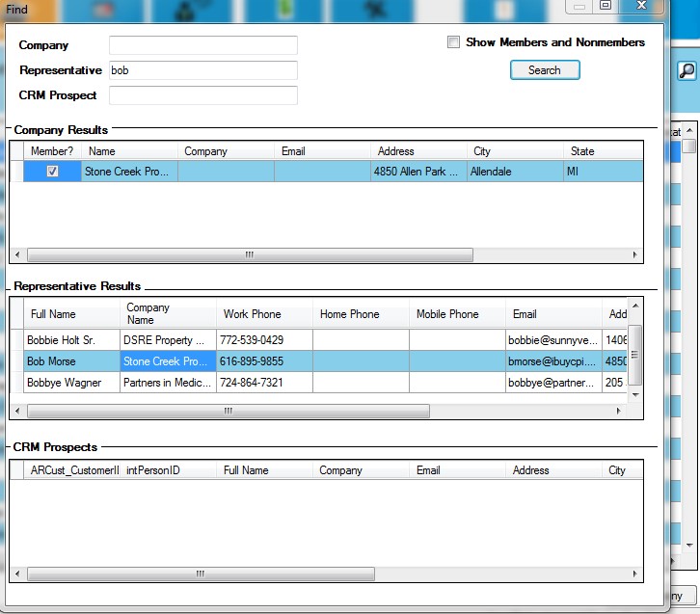
Task: Close the Find window
Action: 641,6
